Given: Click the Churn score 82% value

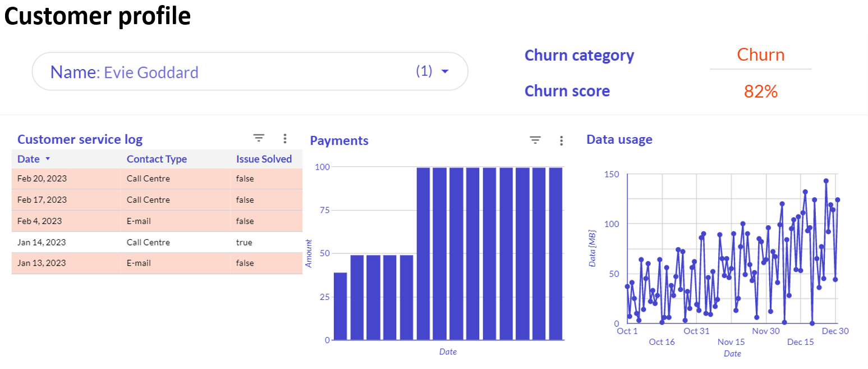Looking at the screenshot, I should click(x=760, y=91).
